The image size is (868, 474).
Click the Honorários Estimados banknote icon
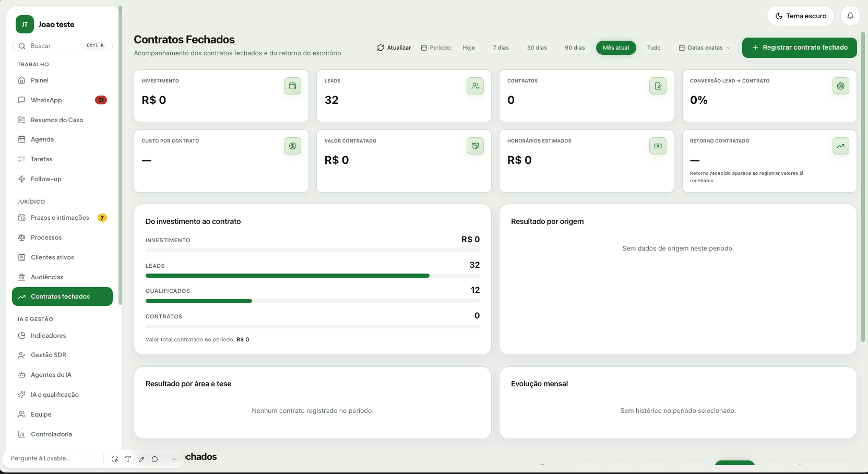click(658, 146)
